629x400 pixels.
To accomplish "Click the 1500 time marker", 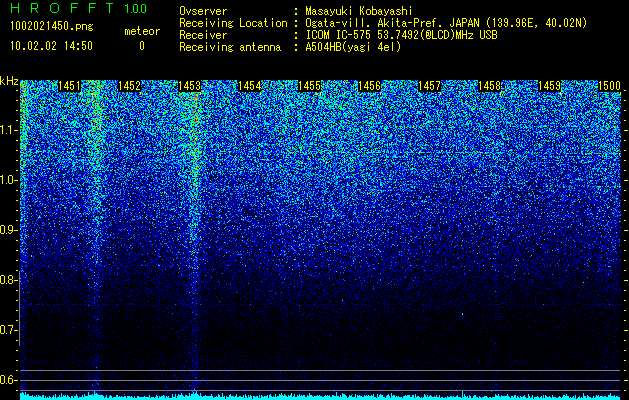I will pos(609,86).
